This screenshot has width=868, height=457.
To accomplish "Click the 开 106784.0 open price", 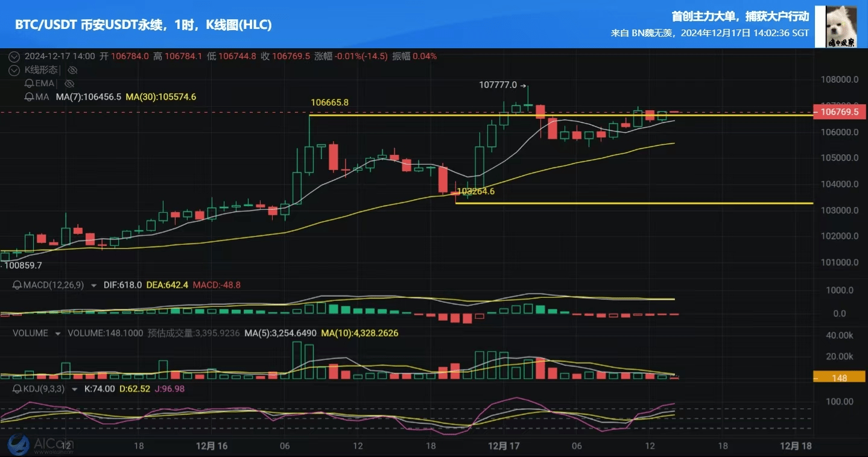I will tap(124, 56).
